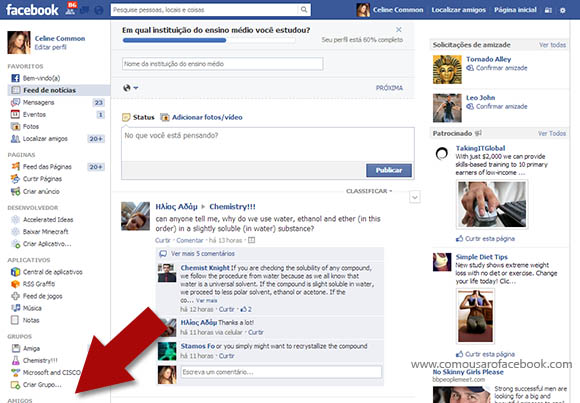The height and width of the screenshot is (403, 580).
Task: Focus the high school name field
Action: click(222, 64)
